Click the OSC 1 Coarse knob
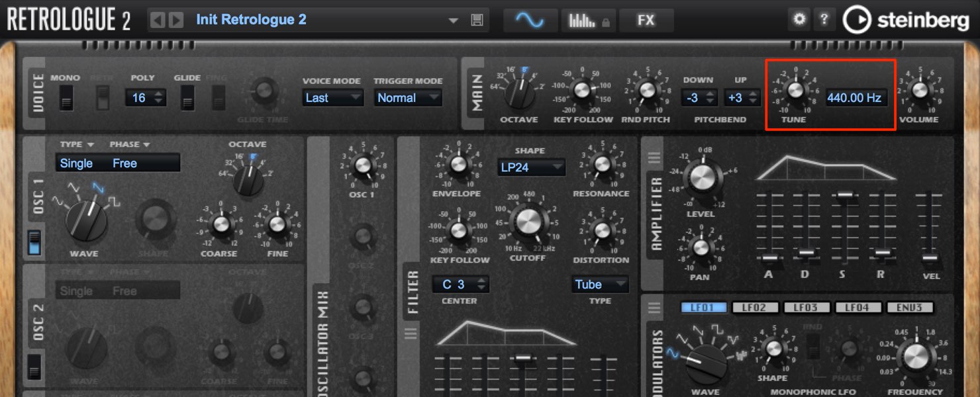The height and width of the screenshot is (397, 980). point(220,225)
